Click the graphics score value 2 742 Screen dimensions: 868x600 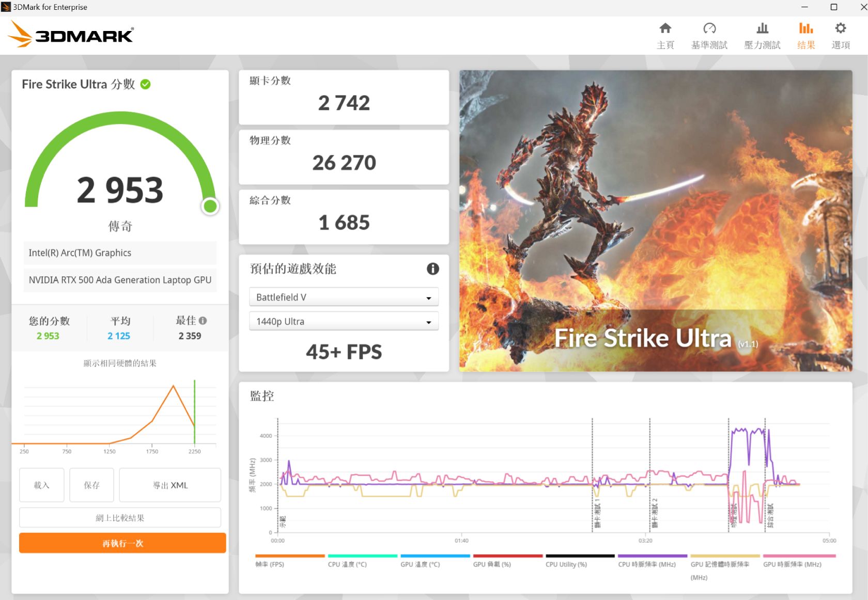(344, 103)
